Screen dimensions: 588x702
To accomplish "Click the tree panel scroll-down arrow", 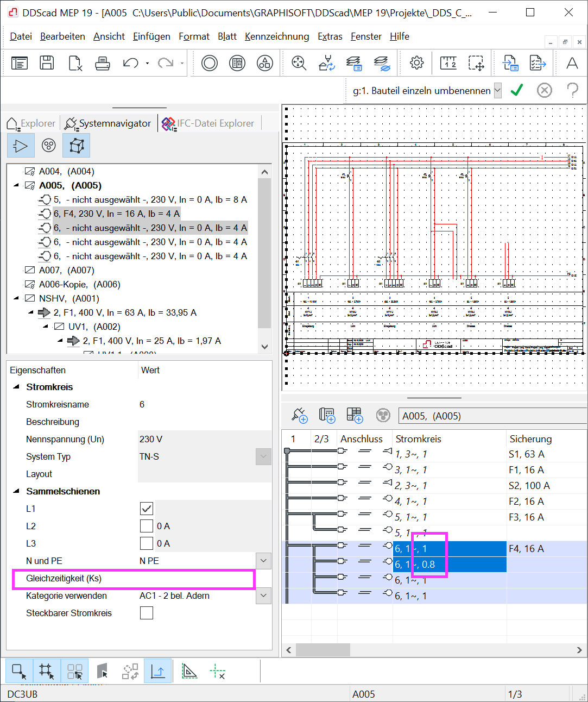I will [x=264, y=346].
